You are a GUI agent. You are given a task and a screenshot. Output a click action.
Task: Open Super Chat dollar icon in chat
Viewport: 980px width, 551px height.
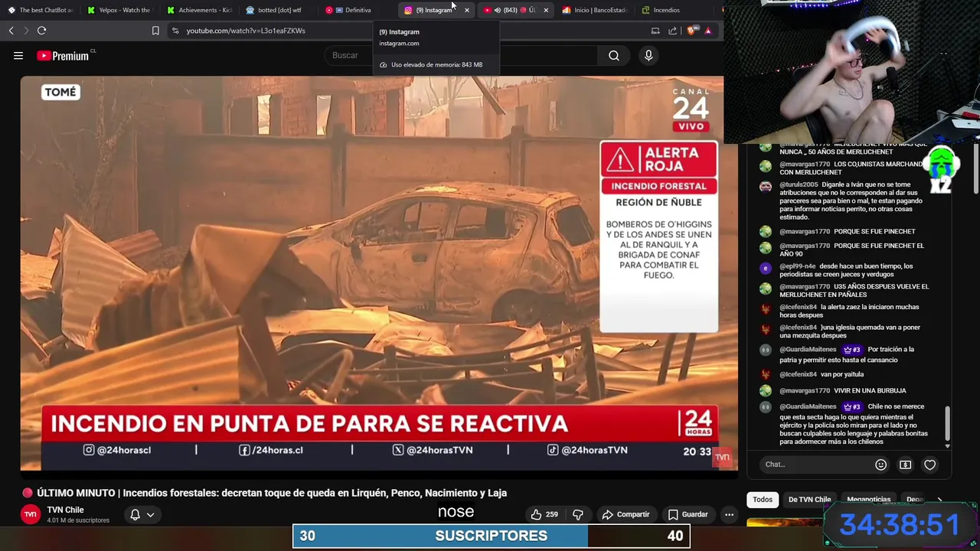(x=905, y=465)
